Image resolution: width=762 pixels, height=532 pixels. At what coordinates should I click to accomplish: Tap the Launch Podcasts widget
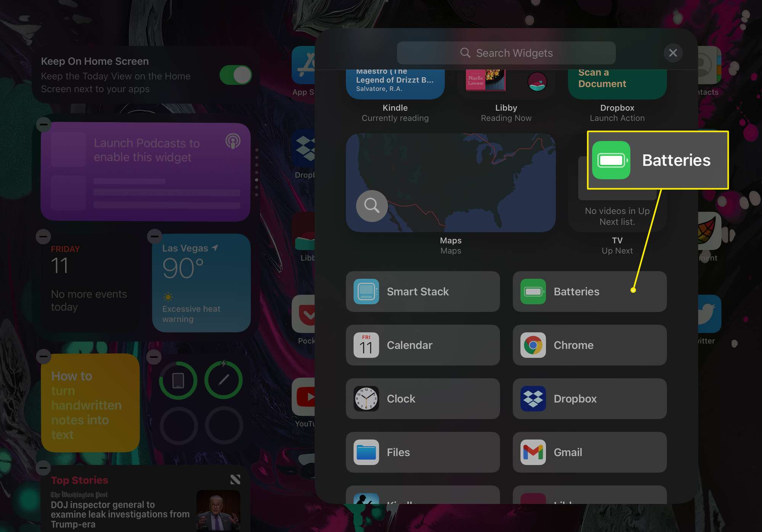[146, 172]
